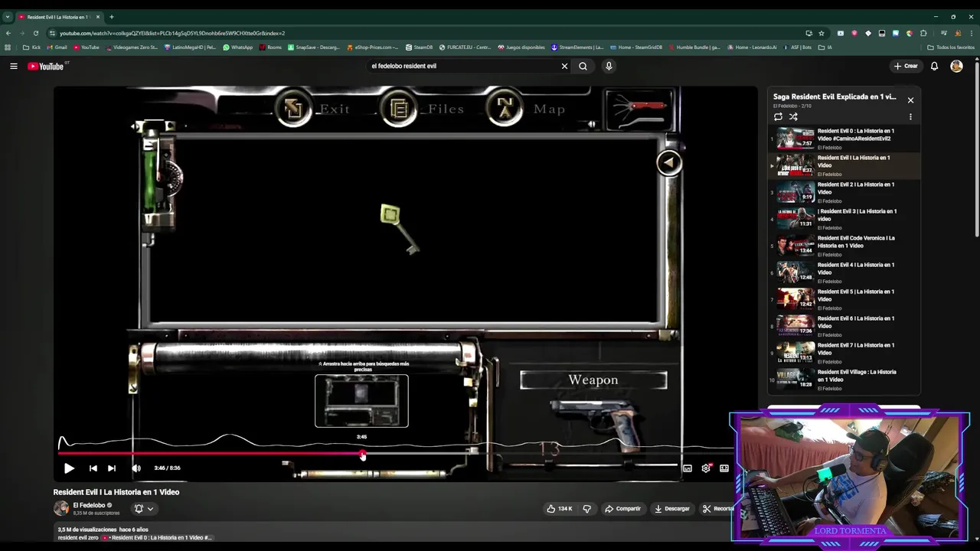Play the video

(x=69, y=468)
